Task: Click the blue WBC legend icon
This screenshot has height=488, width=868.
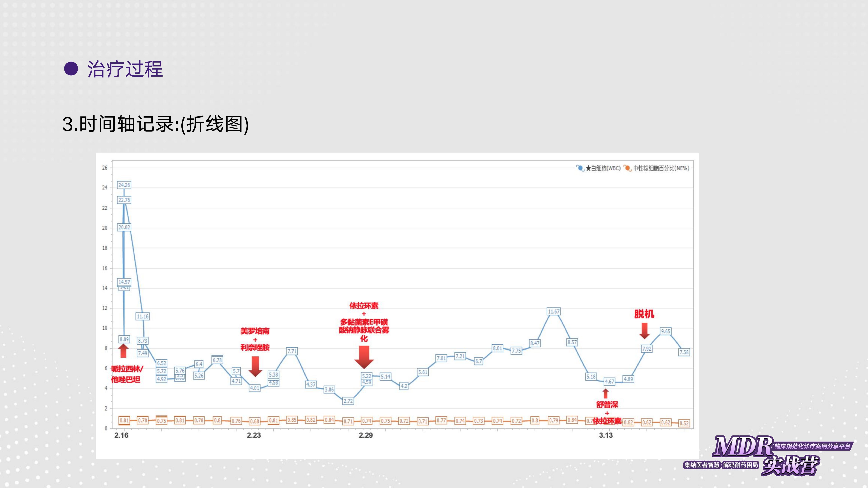Action: coord(580,168)
